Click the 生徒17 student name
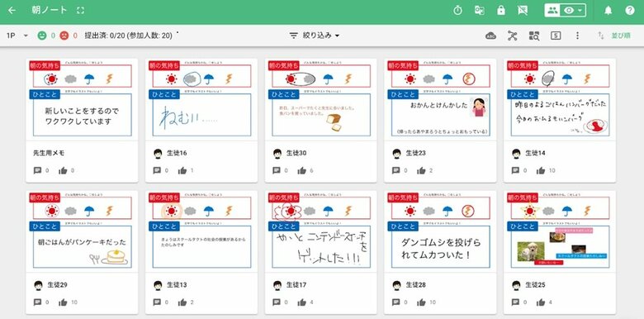 click(x=296, y=285)
